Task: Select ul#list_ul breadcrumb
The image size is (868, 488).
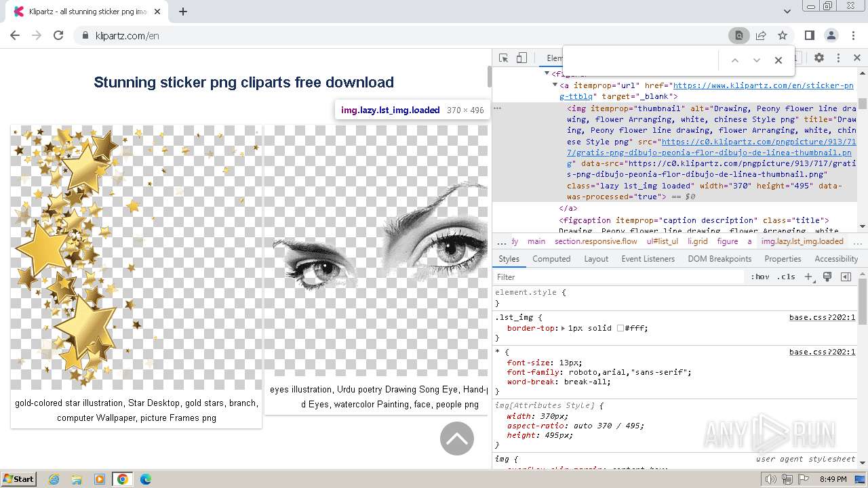Action: 663,241
